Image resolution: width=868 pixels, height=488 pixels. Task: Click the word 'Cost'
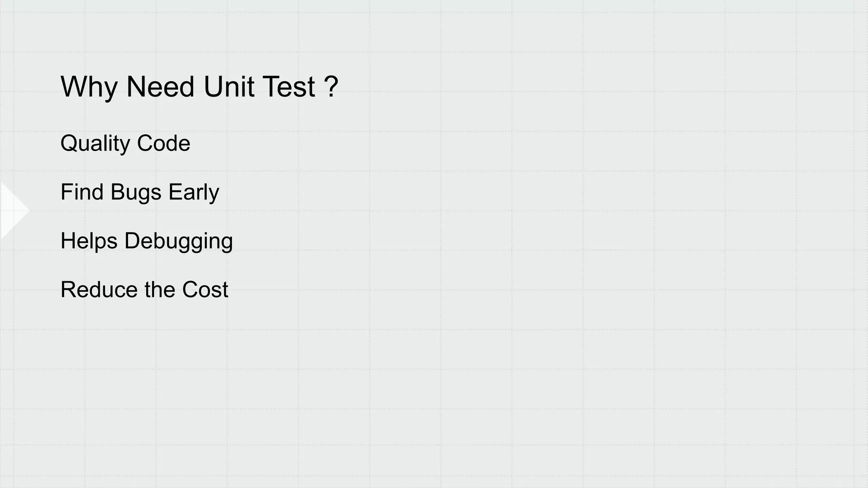point(205,290)
